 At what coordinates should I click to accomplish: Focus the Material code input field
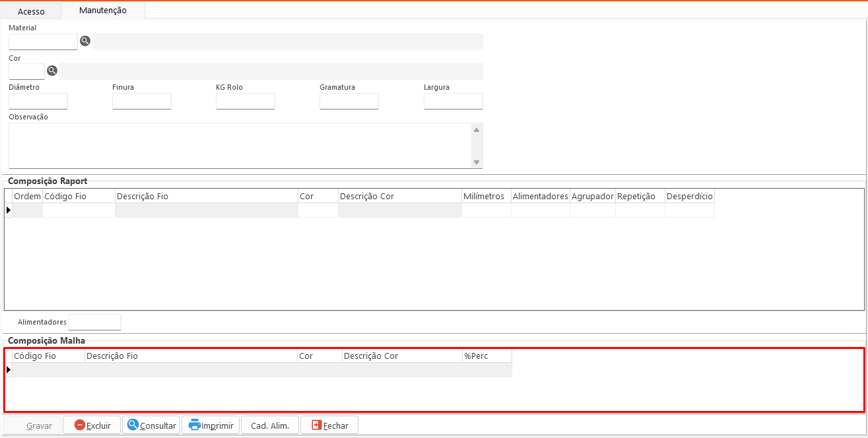[x=43, y=42]
